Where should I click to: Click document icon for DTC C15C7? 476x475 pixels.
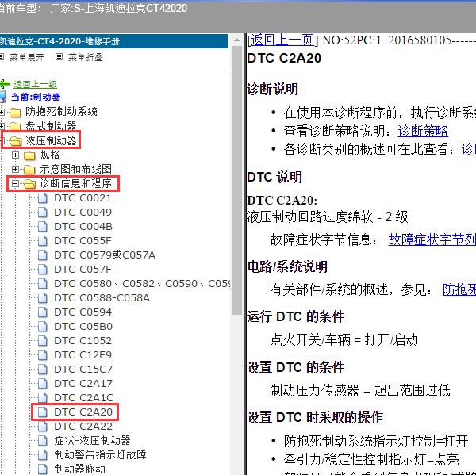[43, 369]
